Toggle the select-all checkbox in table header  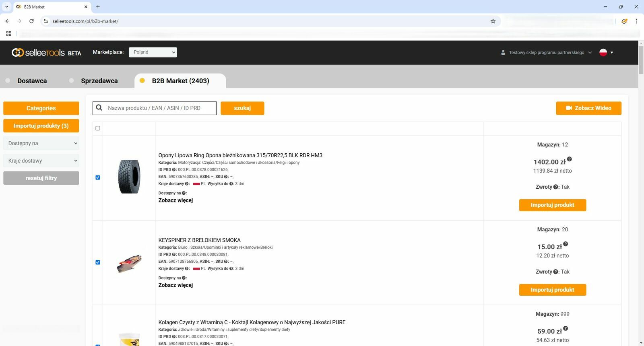(x=98, y=128)
